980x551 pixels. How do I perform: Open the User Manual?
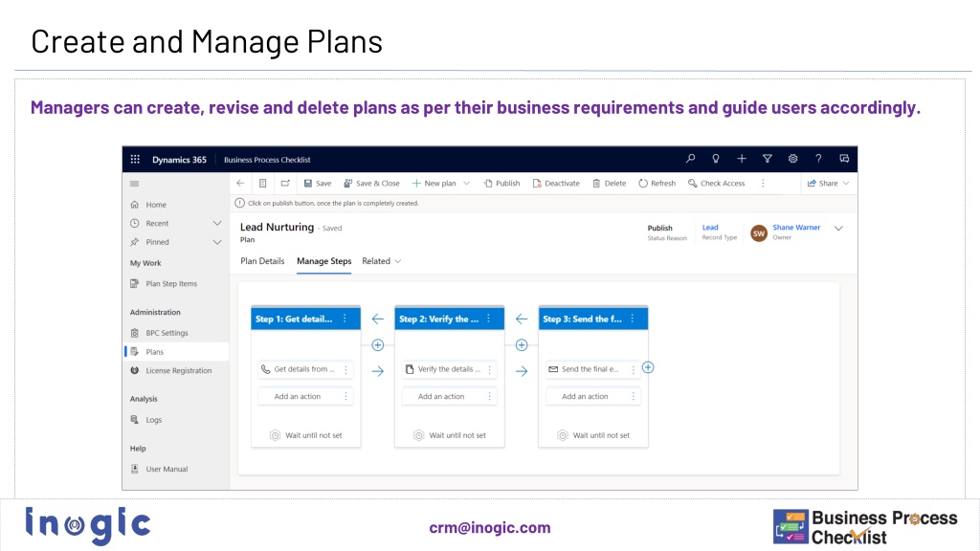167,469
